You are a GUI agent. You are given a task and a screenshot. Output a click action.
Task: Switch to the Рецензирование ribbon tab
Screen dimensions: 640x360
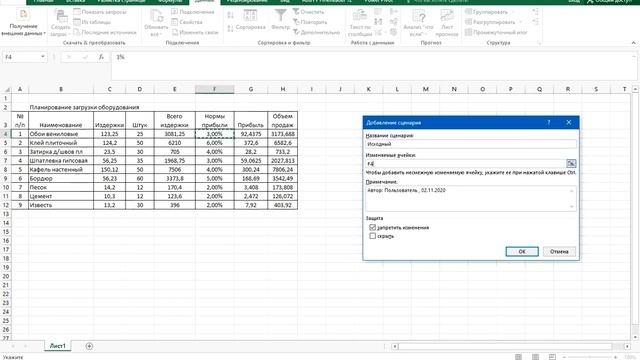[x=247, y=1]
